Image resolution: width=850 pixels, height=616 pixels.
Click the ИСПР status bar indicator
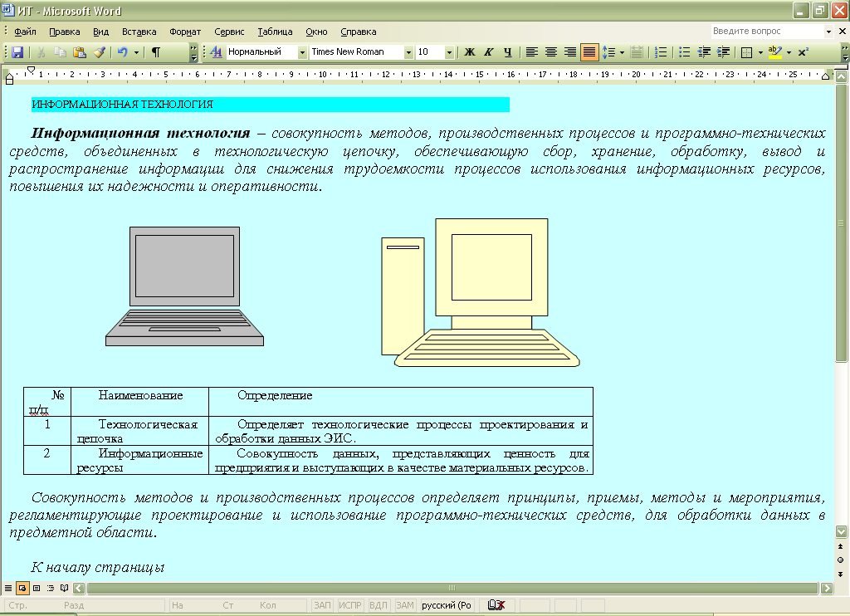pyautogui.click(x=349, y=605)
